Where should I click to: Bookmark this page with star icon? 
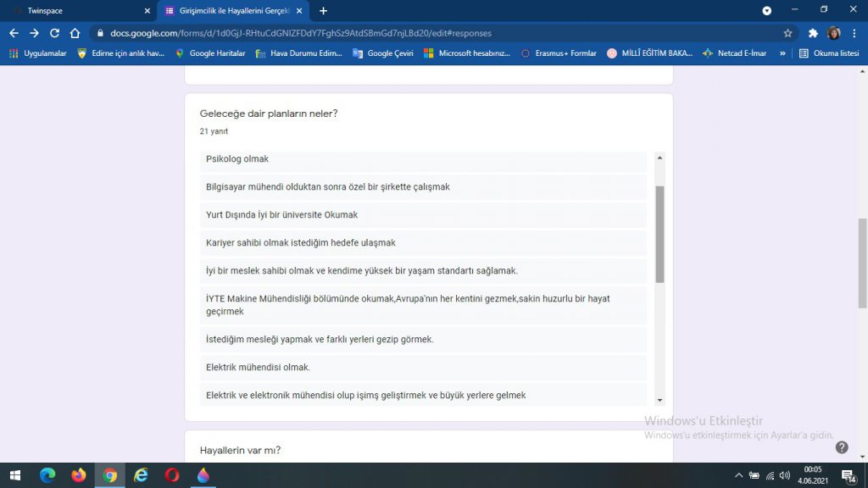(x=787, y=33)
